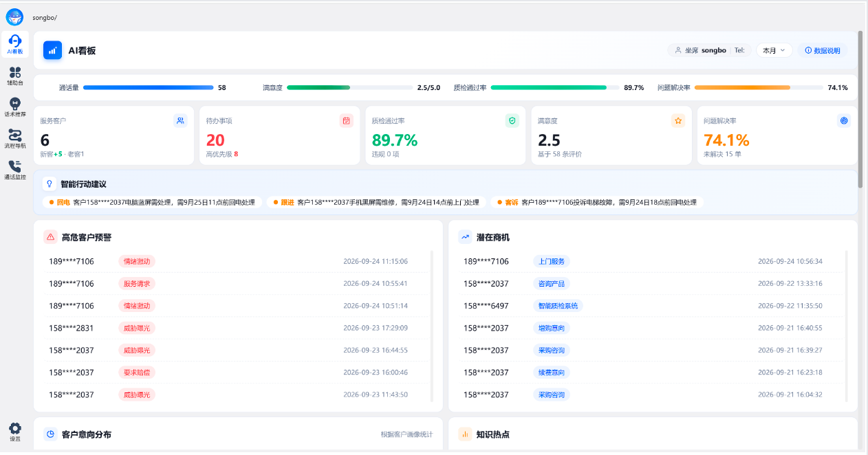Open the 数据说明 info button
Screen dimensions: 868x455
(x=823, y=50)
